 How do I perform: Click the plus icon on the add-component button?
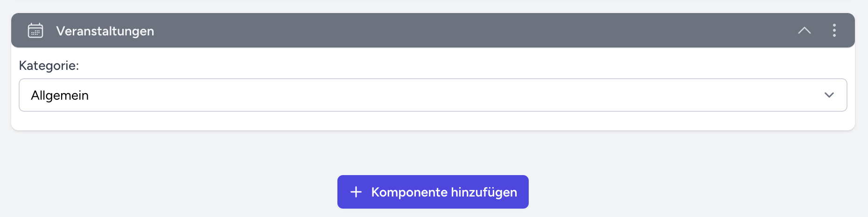click(x=356, y=192)
